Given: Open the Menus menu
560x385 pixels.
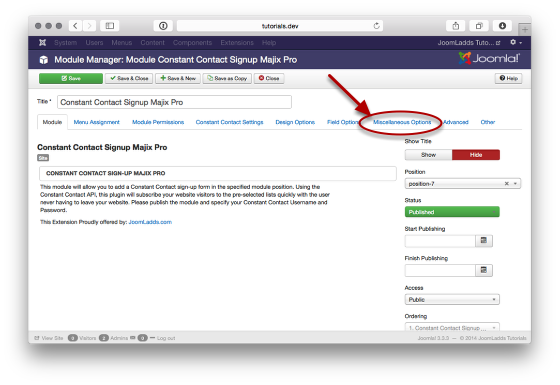Looking at the screenshot, I should tap(121, 42).
